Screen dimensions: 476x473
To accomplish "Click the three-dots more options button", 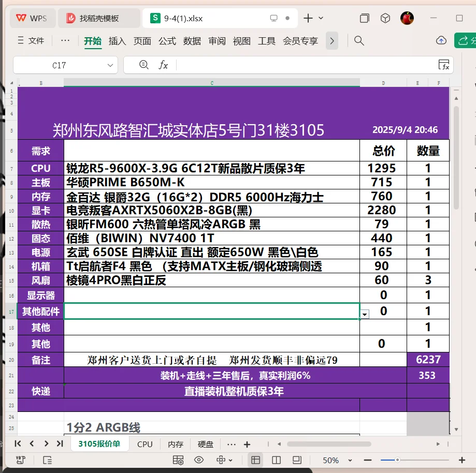I will click(x=65, y=40).
